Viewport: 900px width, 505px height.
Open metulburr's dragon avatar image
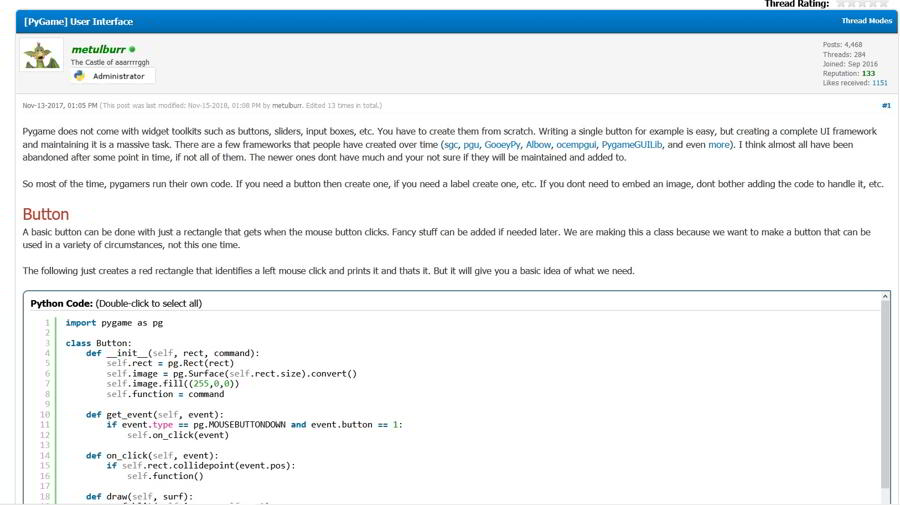(42, 55)
